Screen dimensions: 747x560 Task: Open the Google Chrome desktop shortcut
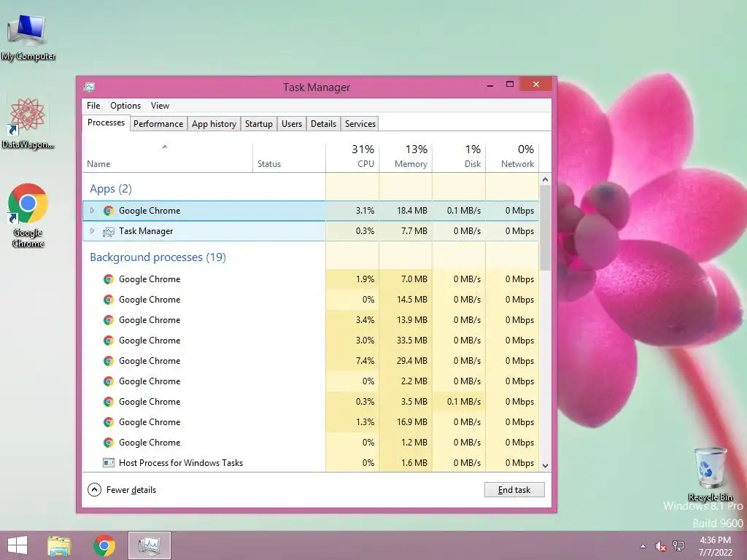(28, 215)
